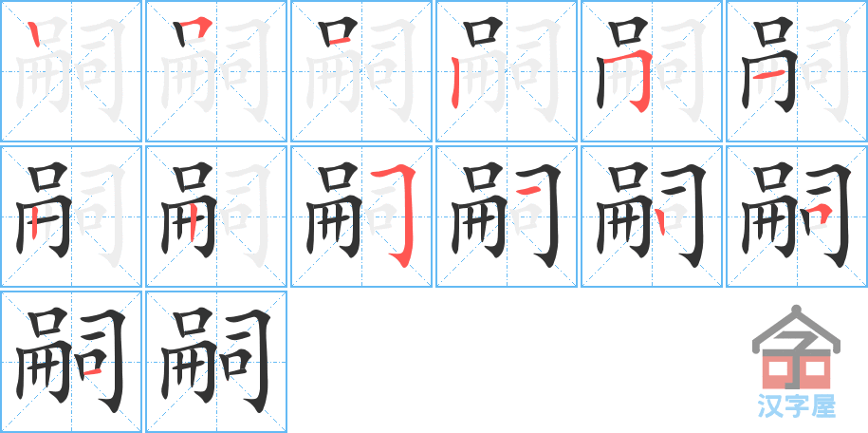Select the tenth stroke step tile
Viewport: 868px width, 433px height.
click(507, 216)
